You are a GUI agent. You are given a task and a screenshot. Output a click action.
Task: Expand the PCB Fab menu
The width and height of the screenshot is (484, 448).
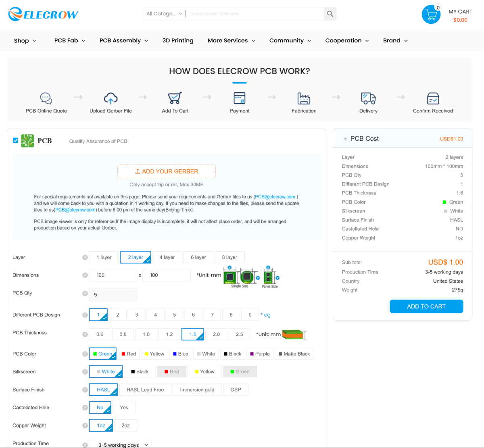(x=70, y=41)
